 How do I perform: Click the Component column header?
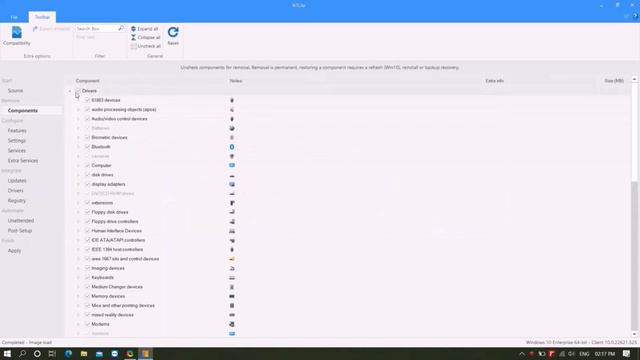pos(87,81)
